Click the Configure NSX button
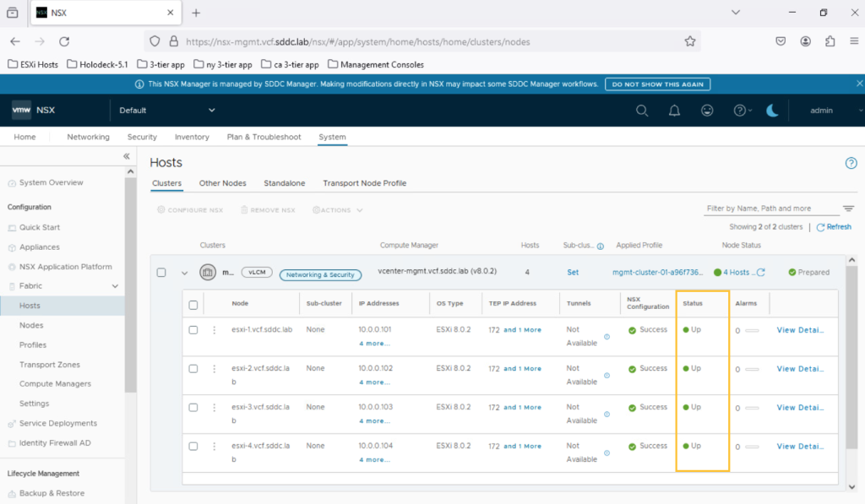This screenshot has height=504, width=865. [190, 210]
